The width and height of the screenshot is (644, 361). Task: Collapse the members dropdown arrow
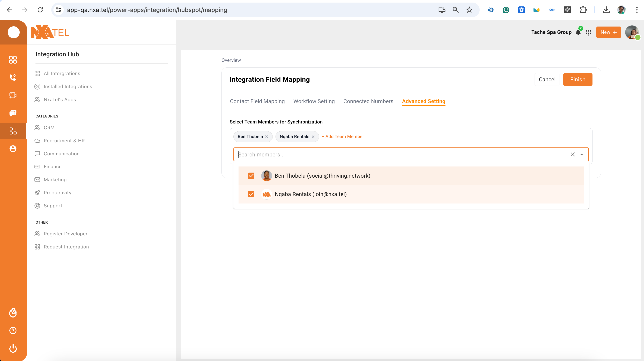click(x=582, y=155)
